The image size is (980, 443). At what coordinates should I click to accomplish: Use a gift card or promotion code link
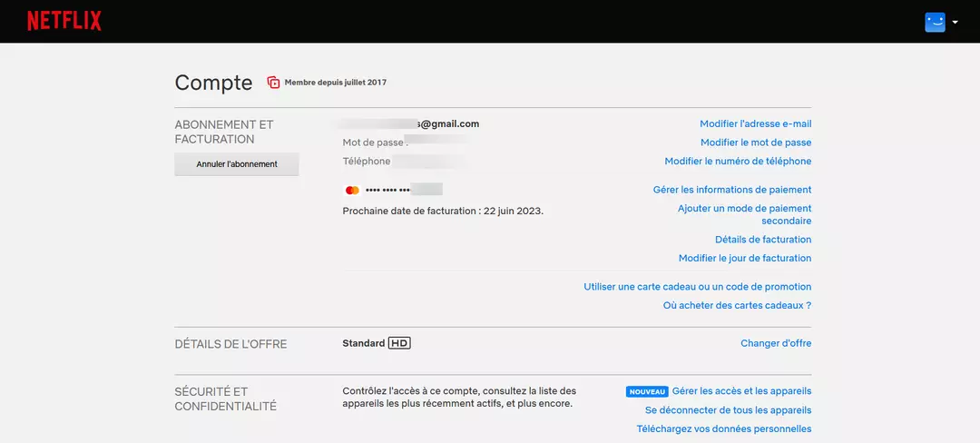pos(697,287)
